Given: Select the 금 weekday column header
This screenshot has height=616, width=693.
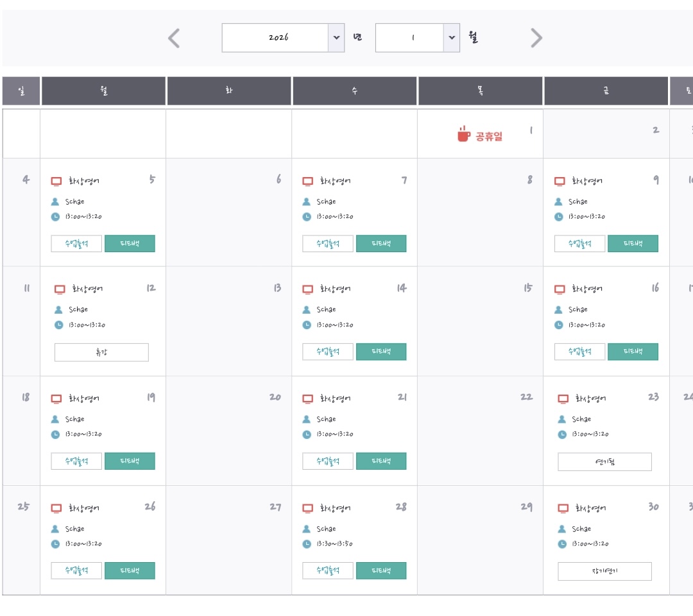Looking at the screenshot, I should 606,91.
